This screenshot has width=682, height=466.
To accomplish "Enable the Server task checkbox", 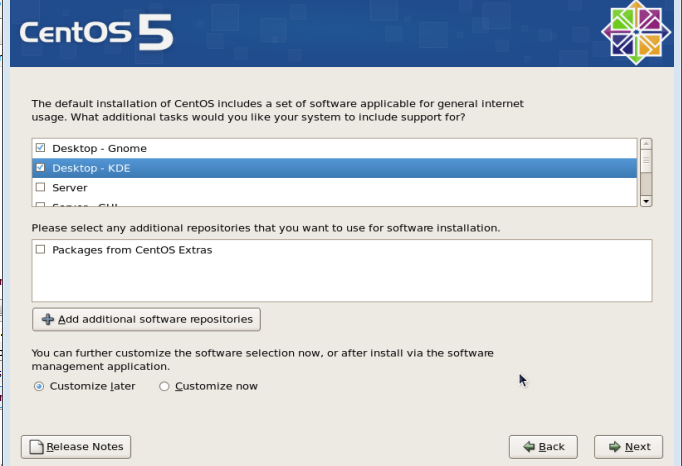I will pos(40,187).
